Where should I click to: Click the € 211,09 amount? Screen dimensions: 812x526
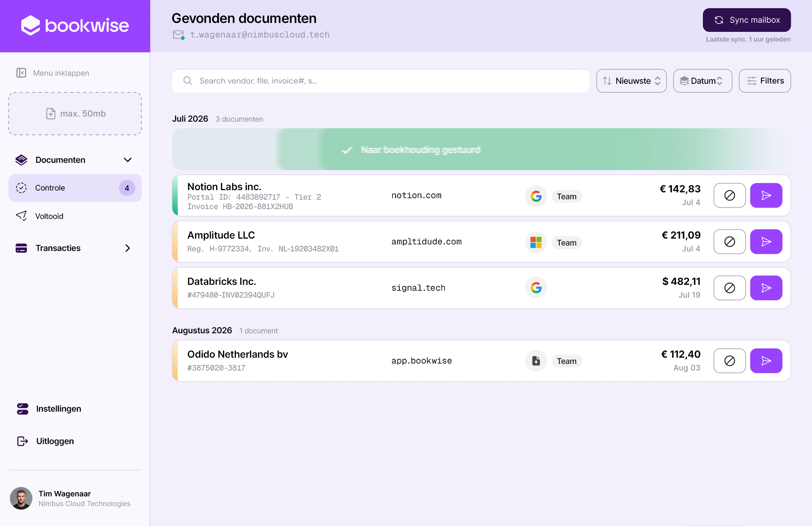[x=681, y=235]
